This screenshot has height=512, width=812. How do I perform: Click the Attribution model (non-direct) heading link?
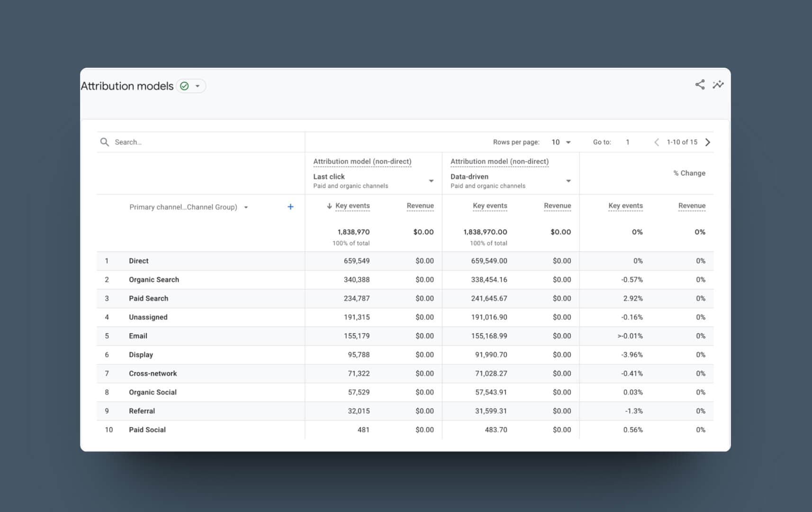click(x=362, y=161)
